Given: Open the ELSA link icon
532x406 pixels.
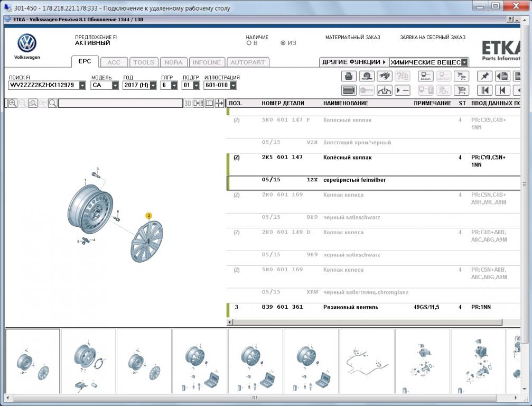Looking at the screenshot, I should point(425,76).
